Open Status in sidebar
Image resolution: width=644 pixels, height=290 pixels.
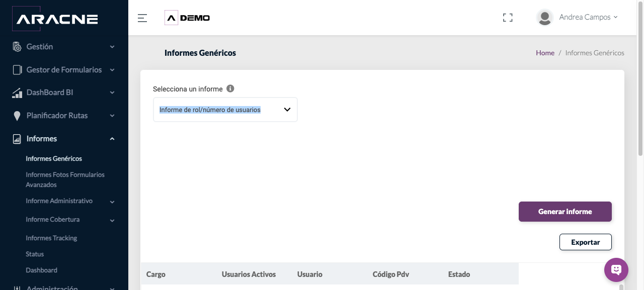[35, 254]
